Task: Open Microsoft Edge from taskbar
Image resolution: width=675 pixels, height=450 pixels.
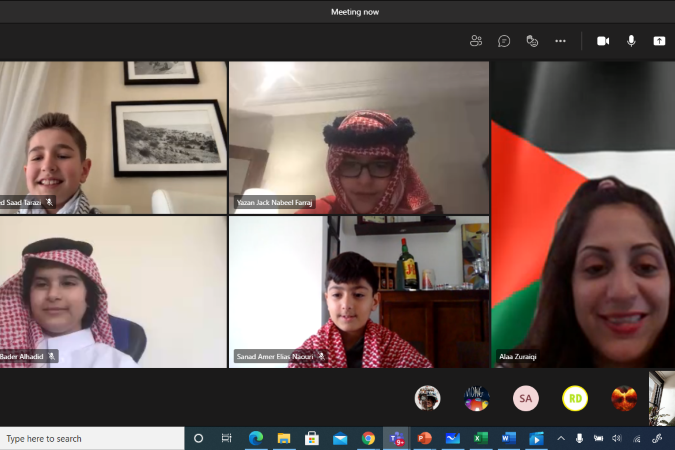Action: (x=255, y=438)
